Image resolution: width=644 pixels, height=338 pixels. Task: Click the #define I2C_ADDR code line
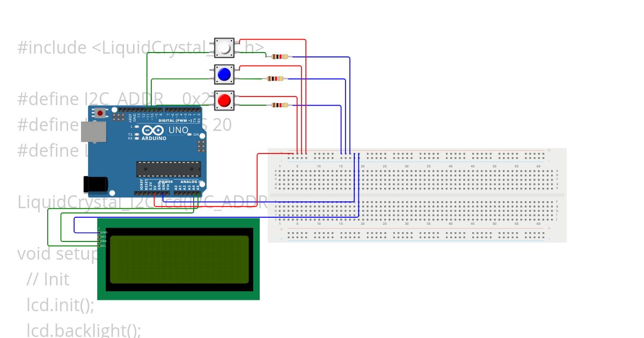tap(115, 99)
